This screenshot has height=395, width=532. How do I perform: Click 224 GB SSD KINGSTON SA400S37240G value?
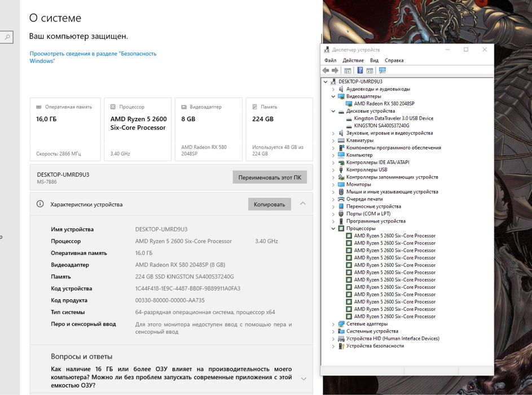pos(184,276)
